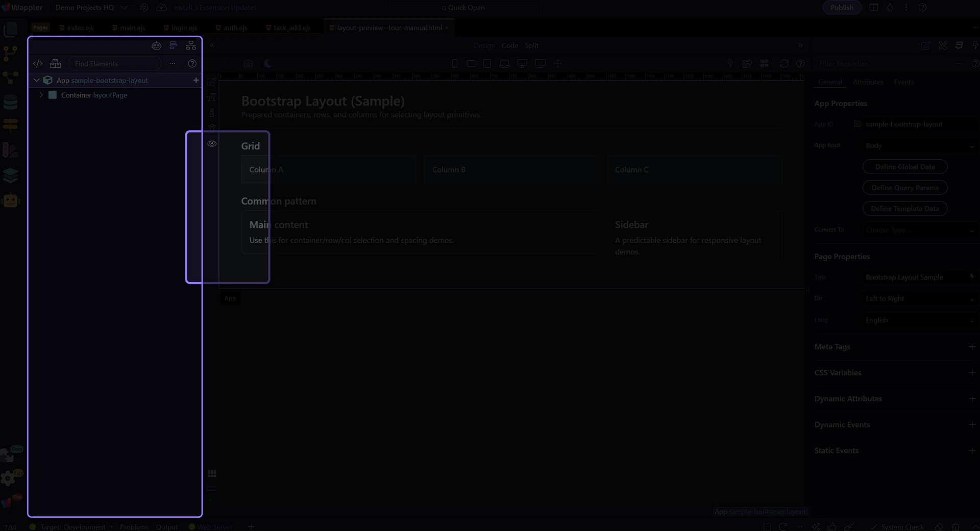Open the AI robot assistant icon in App Structure panel
Screen dimensions: 980x531
pyautogui.click(x=156, y=46)
